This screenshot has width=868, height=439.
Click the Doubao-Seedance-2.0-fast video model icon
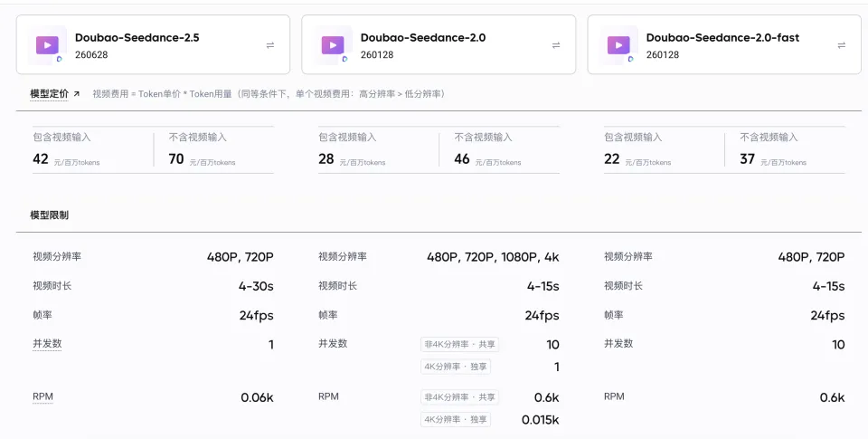pos(618,45)
